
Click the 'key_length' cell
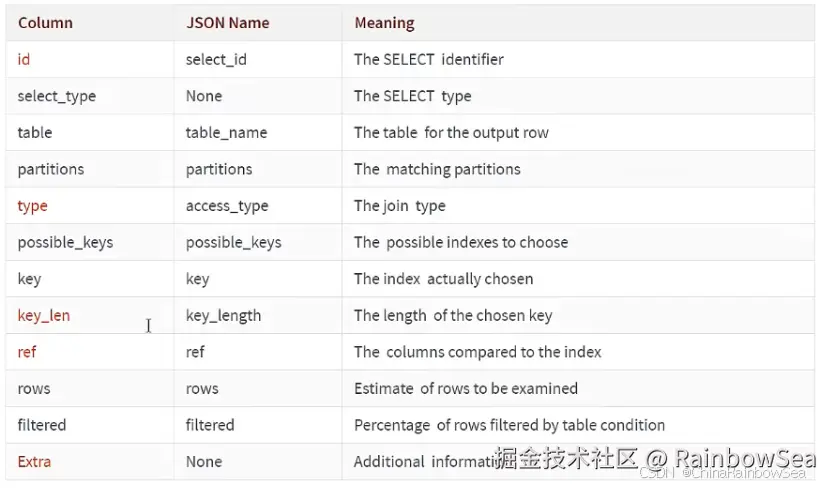223,315
